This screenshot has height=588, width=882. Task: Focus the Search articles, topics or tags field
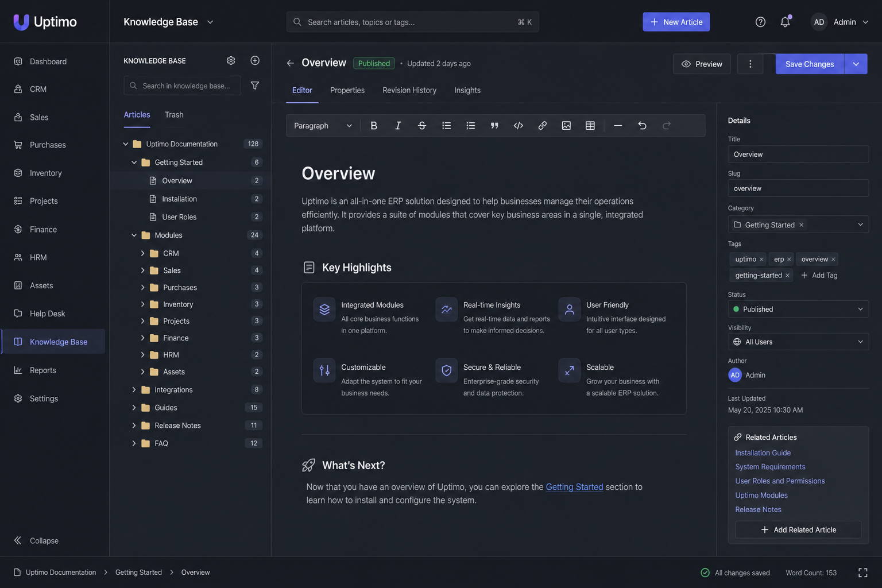pos(412,22)
